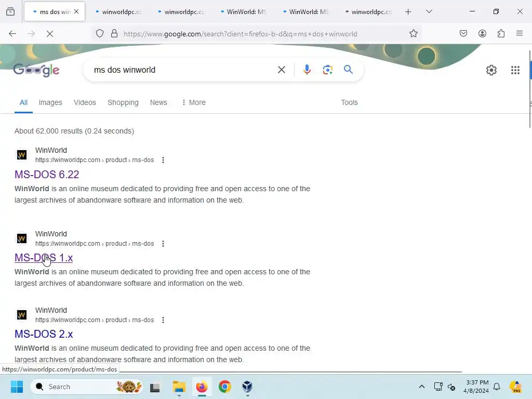This screenshot has width=532, height=399.
Task: Close the 'ms dos win' tab
Action: pyautogui.click(x=76, y=11)
